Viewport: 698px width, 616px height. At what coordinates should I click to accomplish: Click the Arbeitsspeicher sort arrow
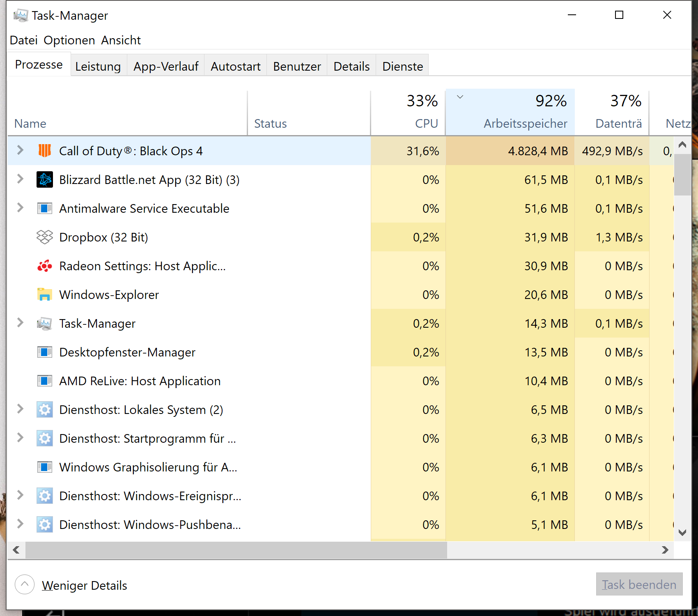pyautogui.click(x=460, y=98)
